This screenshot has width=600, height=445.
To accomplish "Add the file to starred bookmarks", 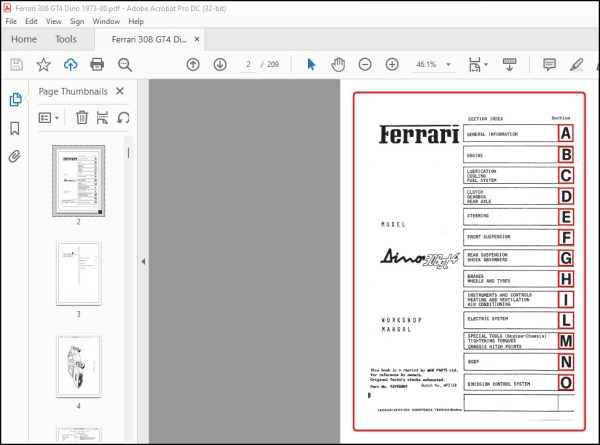I will coord(44,65).
